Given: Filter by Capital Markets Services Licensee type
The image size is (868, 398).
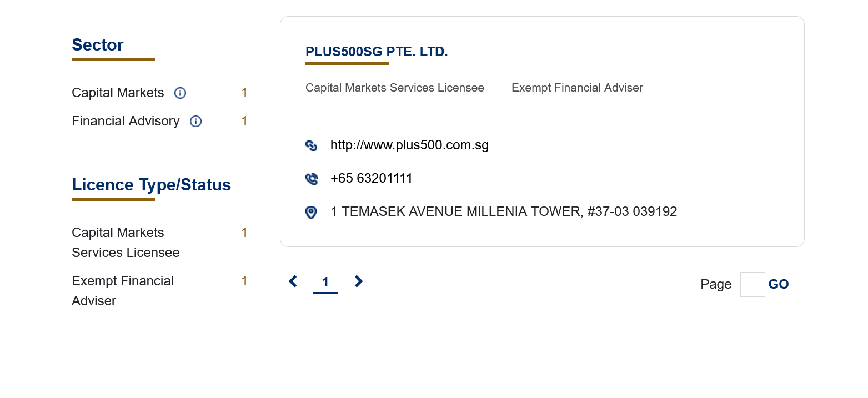Looking at the screenshot, I should pos(126,243).
